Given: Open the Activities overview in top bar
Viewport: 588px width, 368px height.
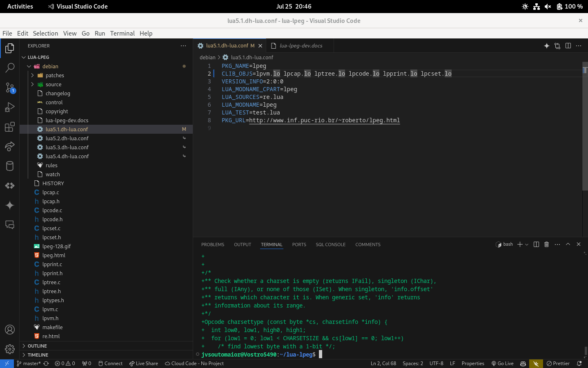Looking at the screenshot, I should 20,7.
